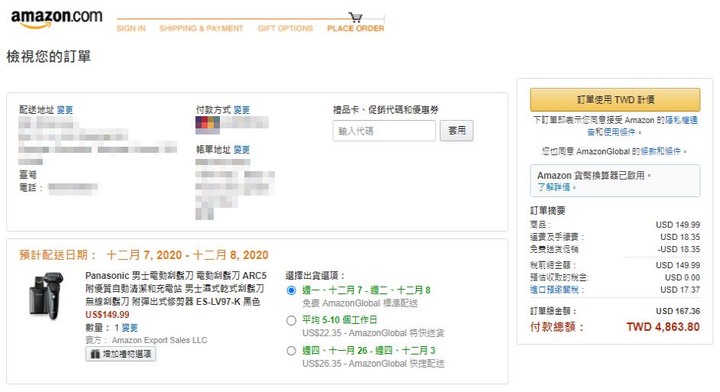Select 平均 5-10 個工作日 shipping option
Viewport: 720px width, 392px height.
(x=291, y=320)
